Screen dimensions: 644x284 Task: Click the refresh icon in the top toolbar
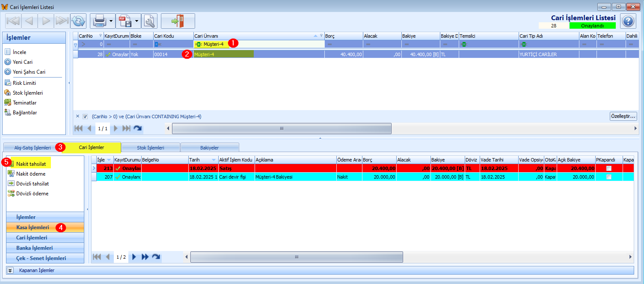78,21
